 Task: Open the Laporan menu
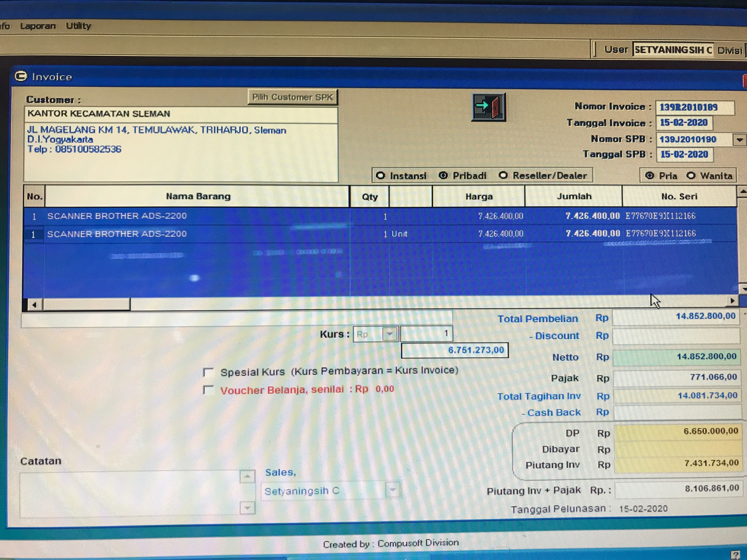pyautogui.click(x=38, y=26)
